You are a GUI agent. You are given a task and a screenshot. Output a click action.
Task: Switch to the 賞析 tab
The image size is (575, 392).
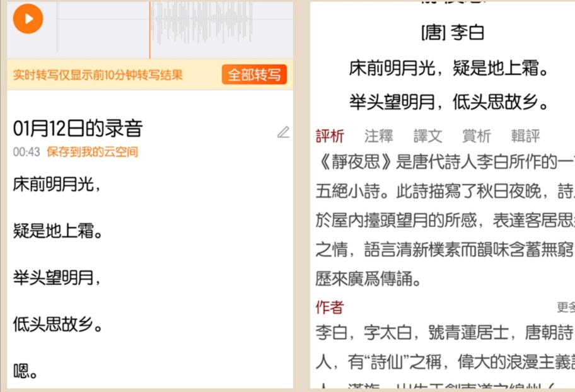coord(477,136)
